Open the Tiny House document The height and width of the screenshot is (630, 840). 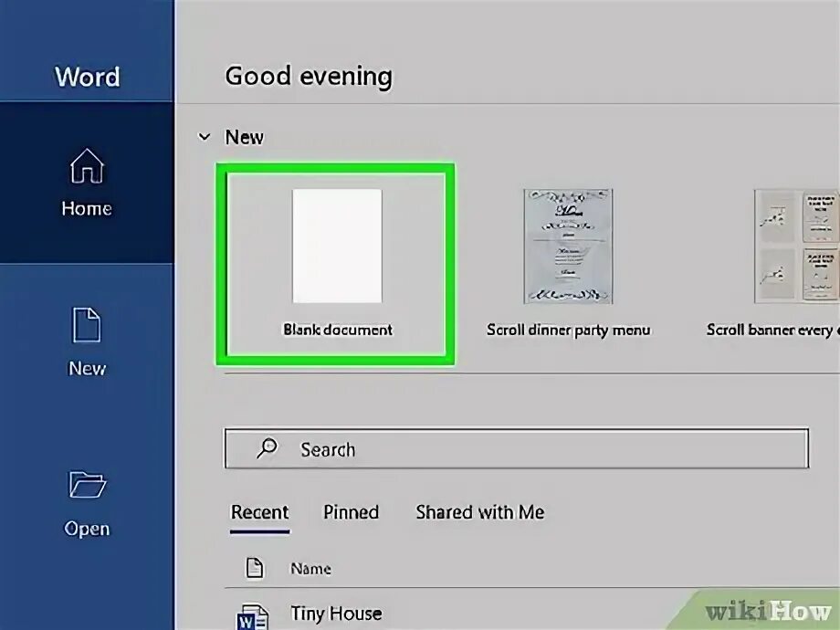click(336, 614)
